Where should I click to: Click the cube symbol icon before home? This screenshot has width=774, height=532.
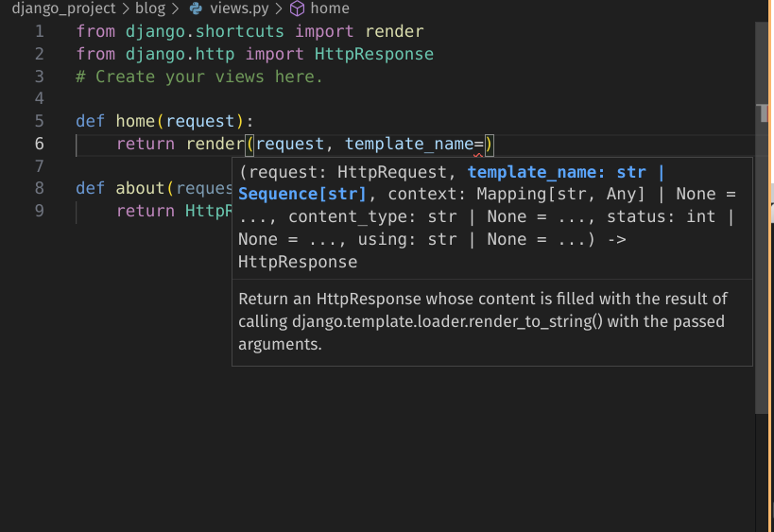(297, 9)
